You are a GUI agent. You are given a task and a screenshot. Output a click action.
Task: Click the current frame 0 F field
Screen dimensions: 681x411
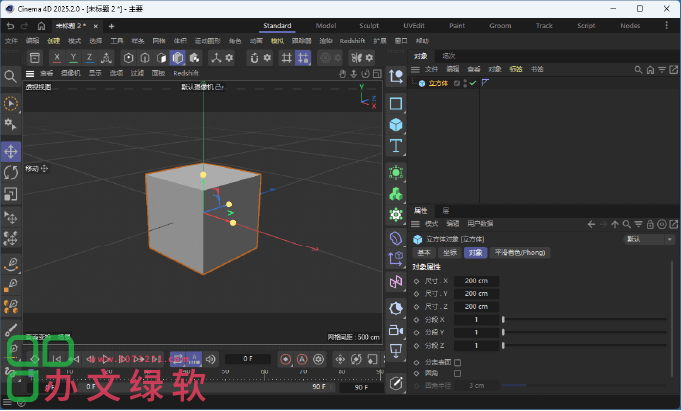[x=248, y=359]
